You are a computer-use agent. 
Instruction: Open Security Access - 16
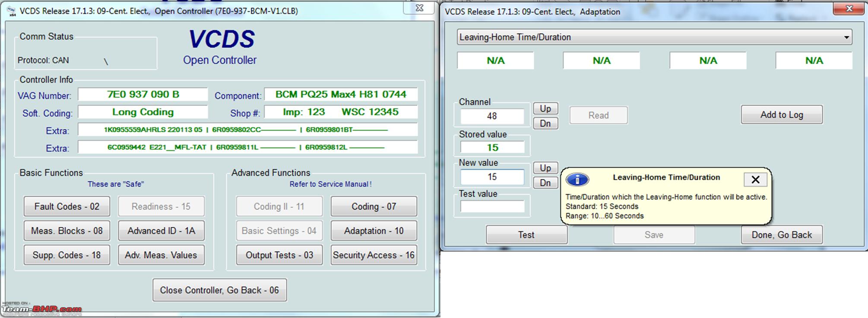tap(374, 255)
